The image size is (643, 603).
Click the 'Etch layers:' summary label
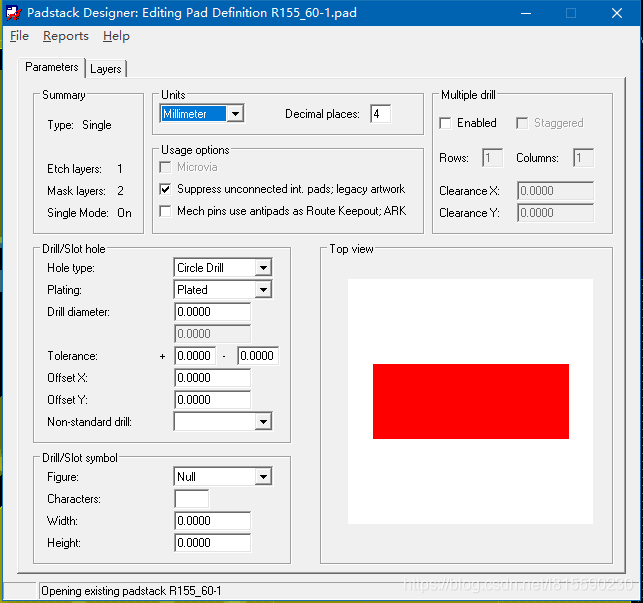click(x=74, y=169)
